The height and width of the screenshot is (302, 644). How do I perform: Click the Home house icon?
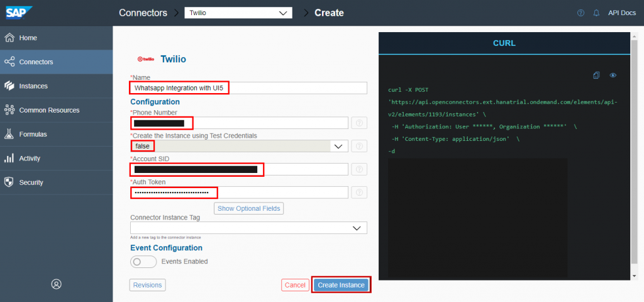coord(9,38)
